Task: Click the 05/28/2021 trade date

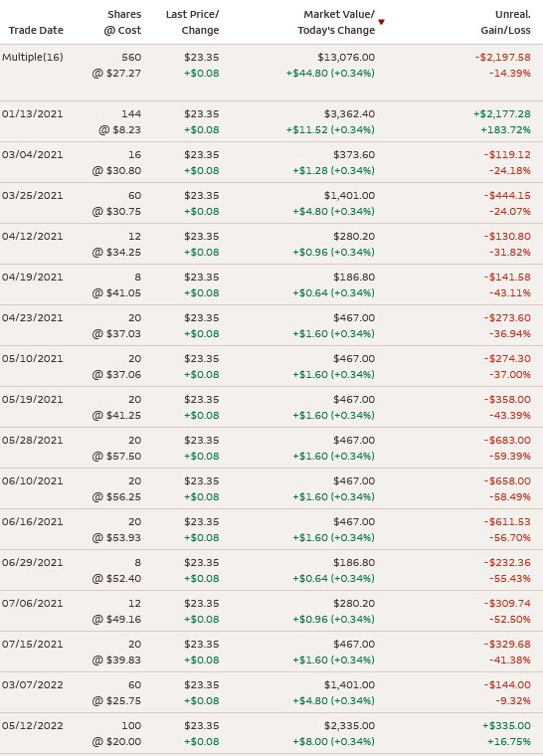Action: 32,441
